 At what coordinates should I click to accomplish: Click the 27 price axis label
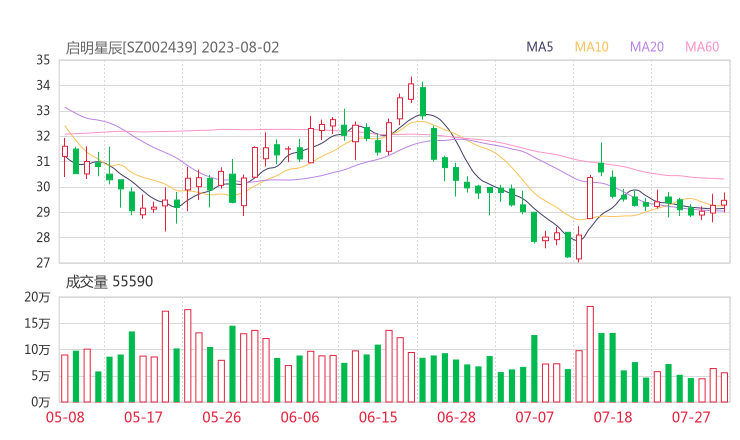[x=43, y=263]
